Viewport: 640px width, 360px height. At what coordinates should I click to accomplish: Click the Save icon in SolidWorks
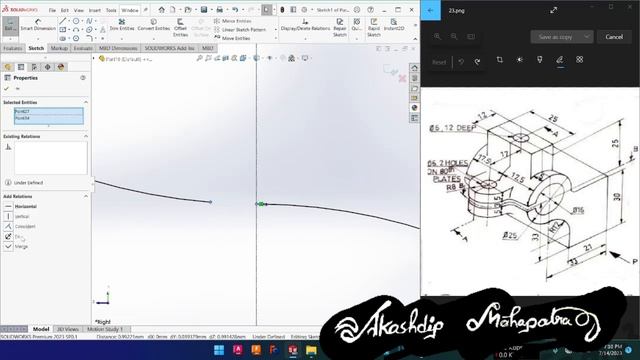pos(204,10)
